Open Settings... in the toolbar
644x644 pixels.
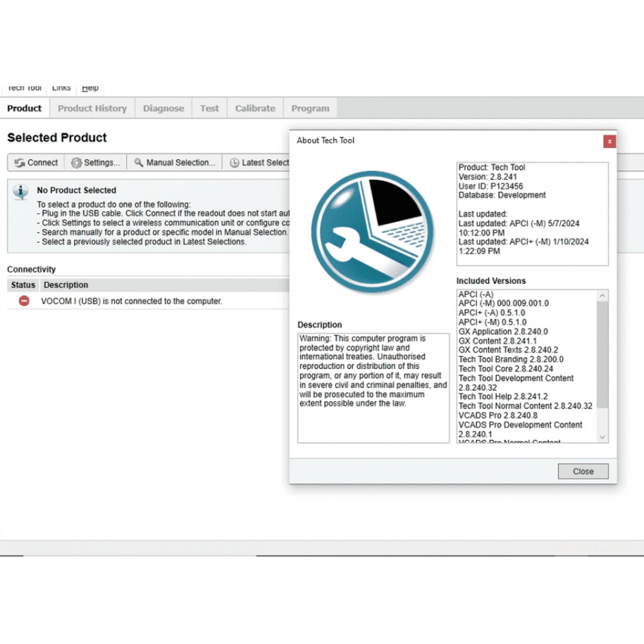coord(96,163)
